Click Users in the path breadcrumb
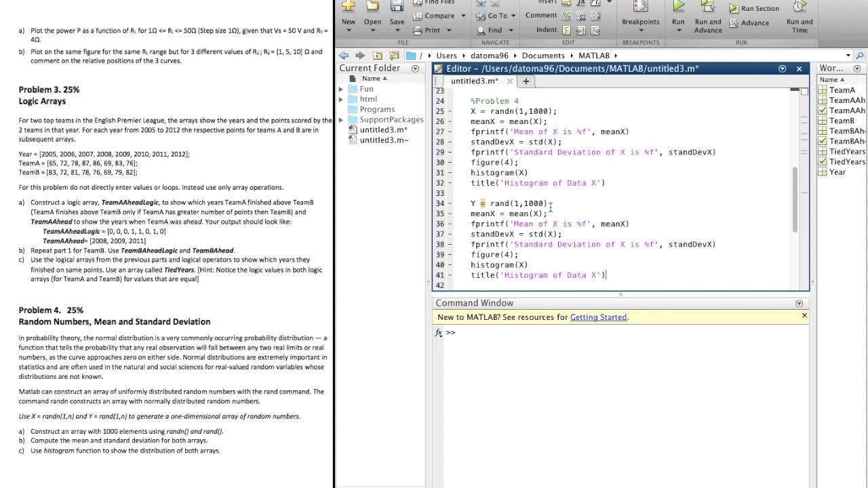 point(446,56)
